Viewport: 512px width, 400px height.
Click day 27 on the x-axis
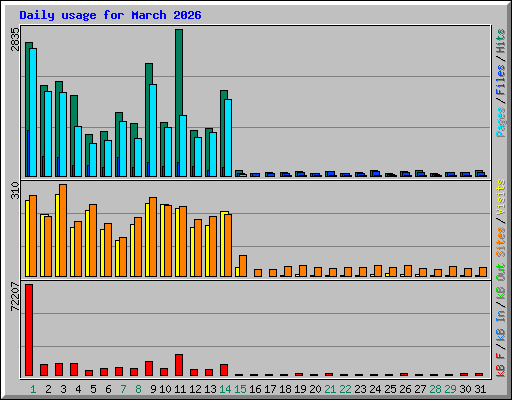[420, 389]
